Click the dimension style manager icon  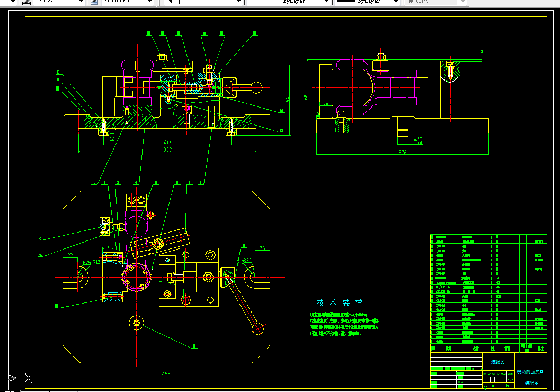pos(26,2)
